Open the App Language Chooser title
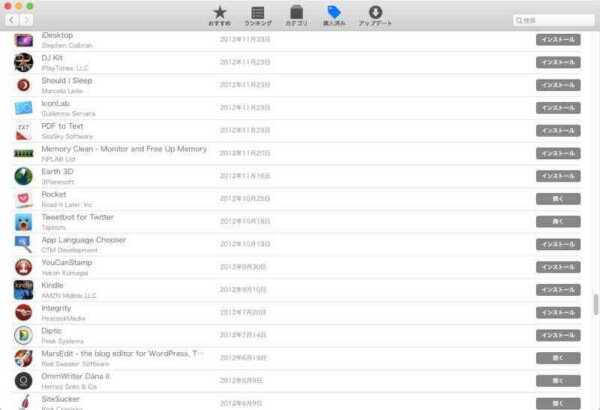 pyautogui.click(x=84, y=240)
